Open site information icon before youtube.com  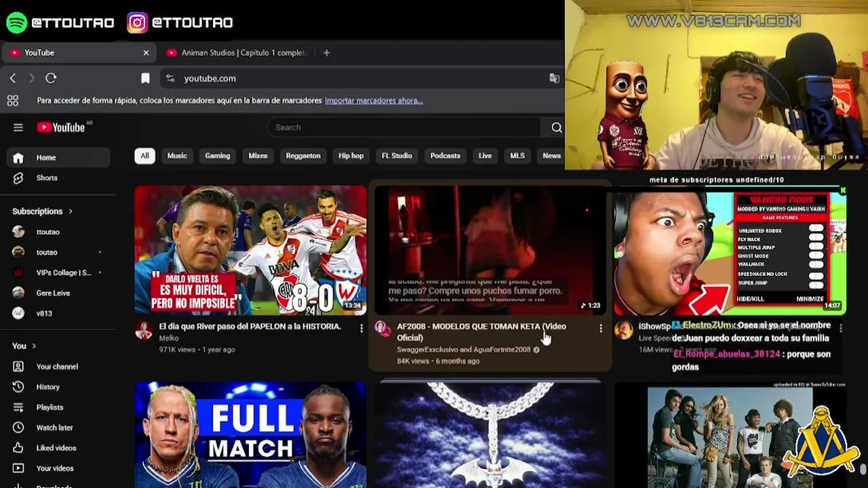(170, 79)
